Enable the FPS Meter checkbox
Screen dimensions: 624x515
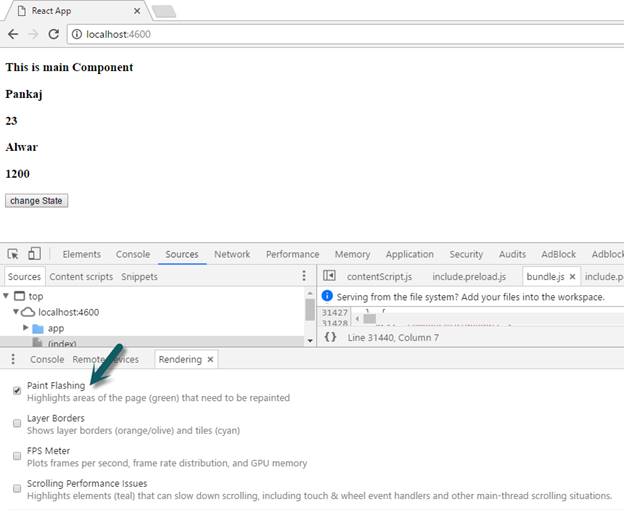click(17, 456)
